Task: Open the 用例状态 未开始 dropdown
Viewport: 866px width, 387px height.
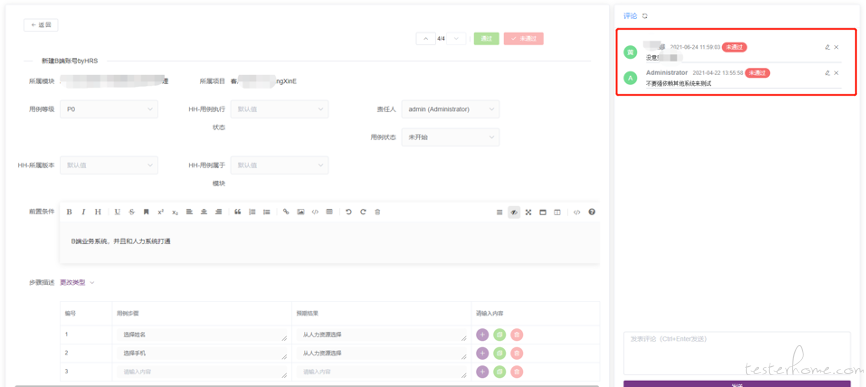Action: pos(451,137)
